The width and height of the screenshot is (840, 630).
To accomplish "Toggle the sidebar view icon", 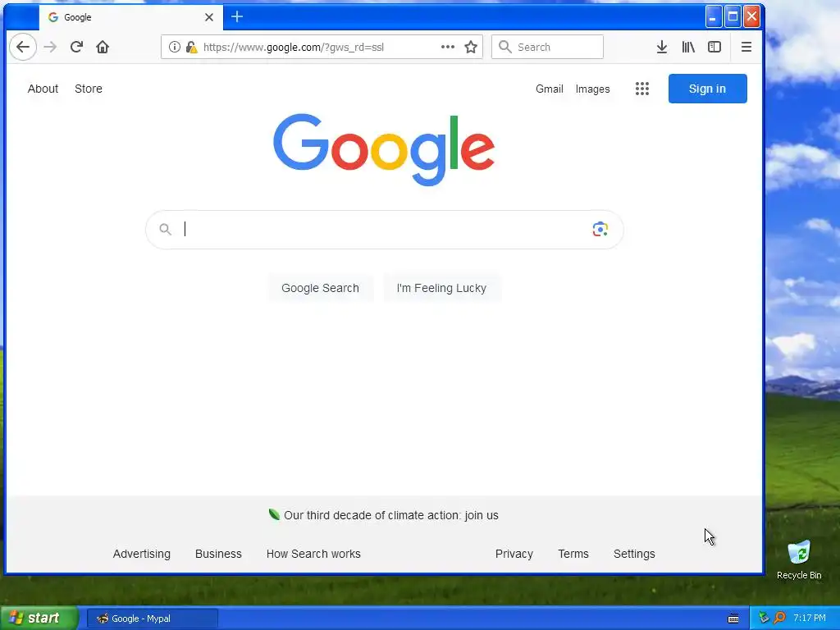I will pyautogui.click(x=714, y=47).
